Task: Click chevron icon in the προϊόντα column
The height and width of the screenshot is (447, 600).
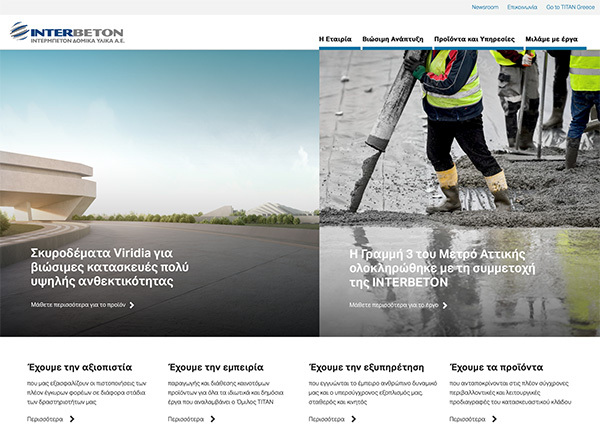Action: coord(494,419)
